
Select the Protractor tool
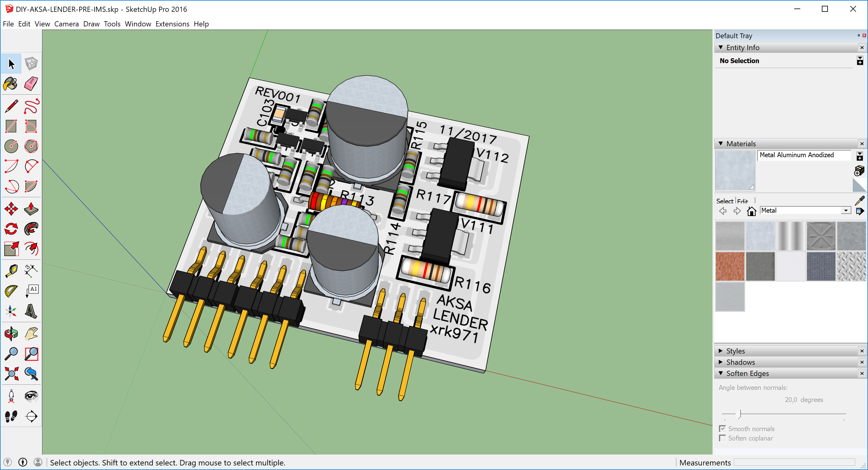coord(11,291)
